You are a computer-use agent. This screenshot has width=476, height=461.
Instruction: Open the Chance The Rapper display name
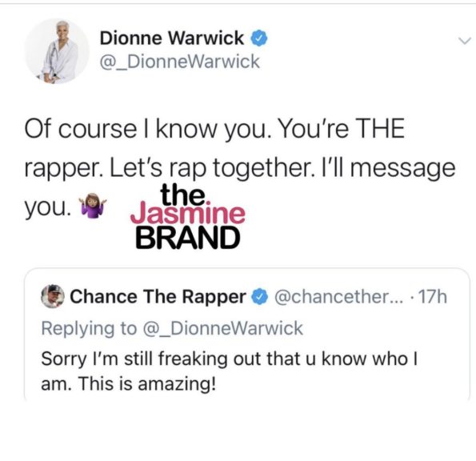click(x=158, y=297)
